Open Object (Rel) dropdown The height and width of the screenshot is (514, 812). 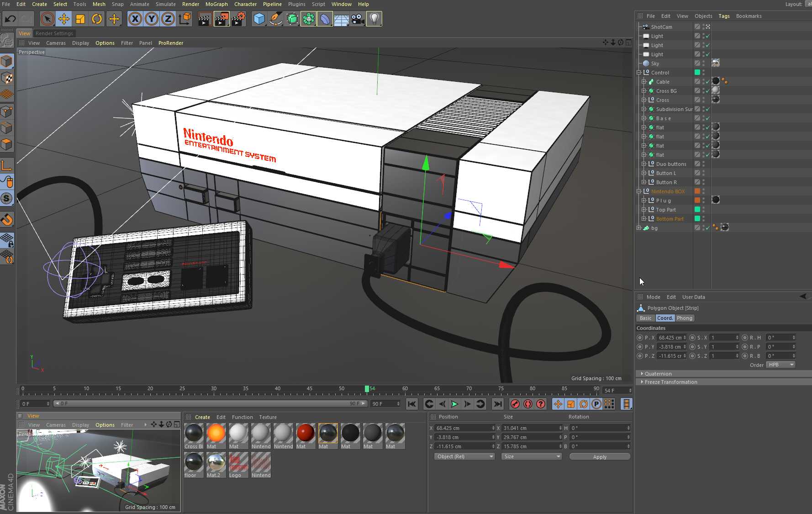[x=464, y=456]
